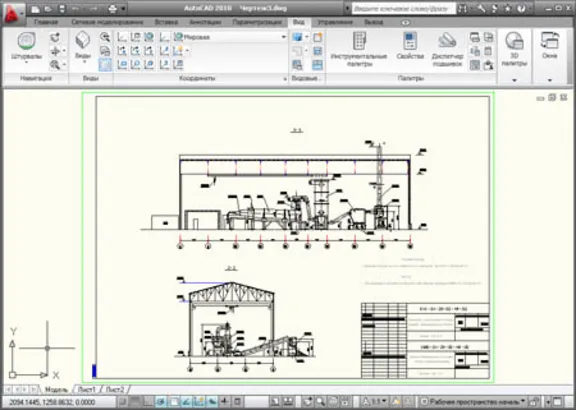Click the Окна windows icon
Viewport: 576px width, 410px height.
click(550, 40)
